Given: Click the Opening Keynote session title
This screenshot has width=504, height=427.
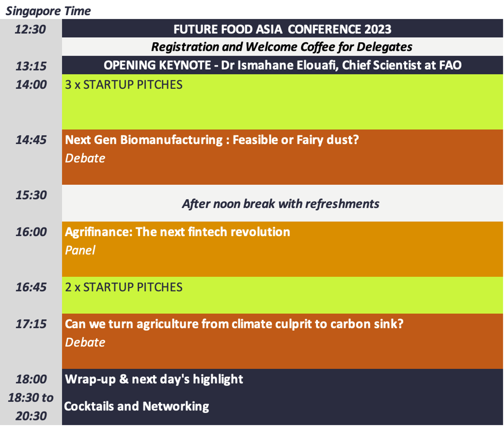Looking at the screenshot, I should [282, 65].
